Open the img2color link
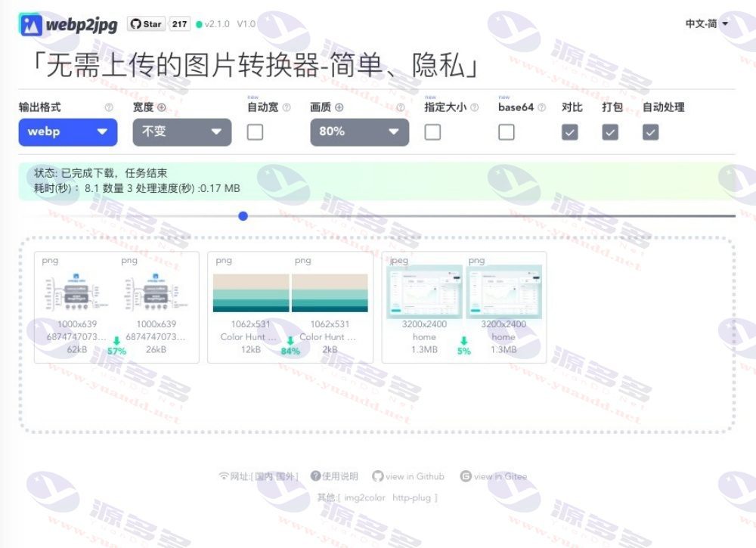Image resolution: width=756 pixels, height=548 pixels. click(x=364, y=497)
